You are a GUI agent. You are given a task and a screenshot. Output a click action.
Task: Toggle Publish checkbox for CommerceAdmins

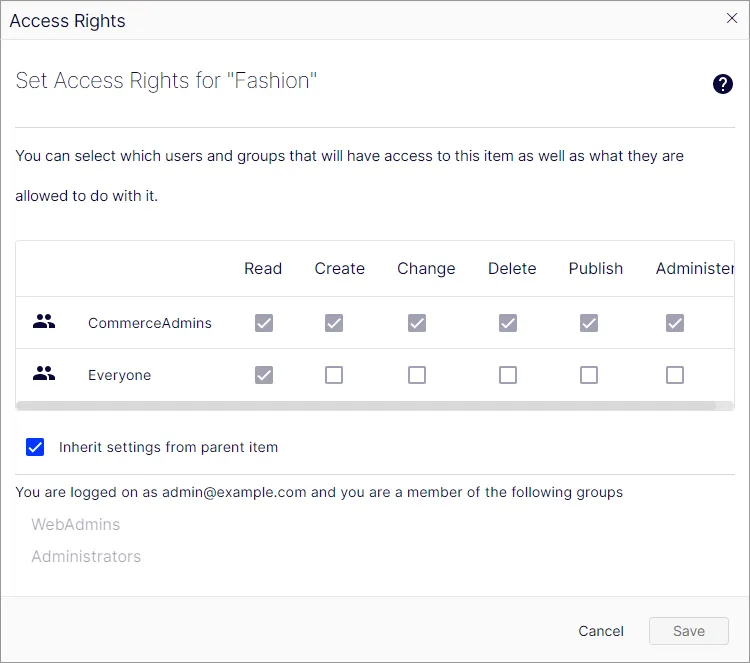[589, 323]
